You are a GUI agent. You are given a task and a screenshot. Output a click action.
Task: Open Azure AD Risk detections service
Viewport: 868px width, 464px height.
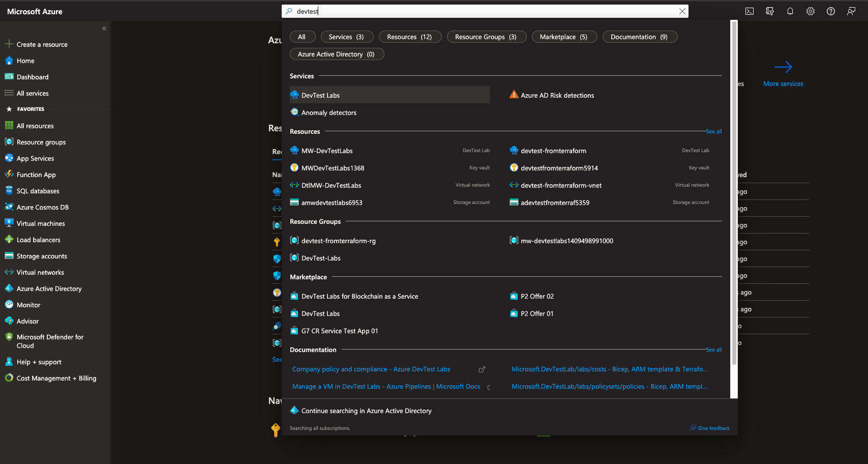[557, 95]
